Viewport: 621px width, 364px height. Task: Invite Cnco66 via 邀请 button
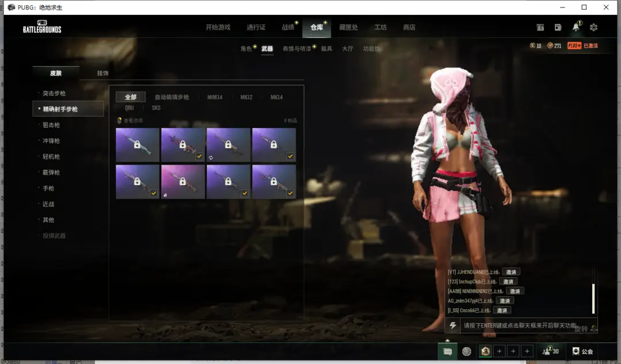point(502,310)
